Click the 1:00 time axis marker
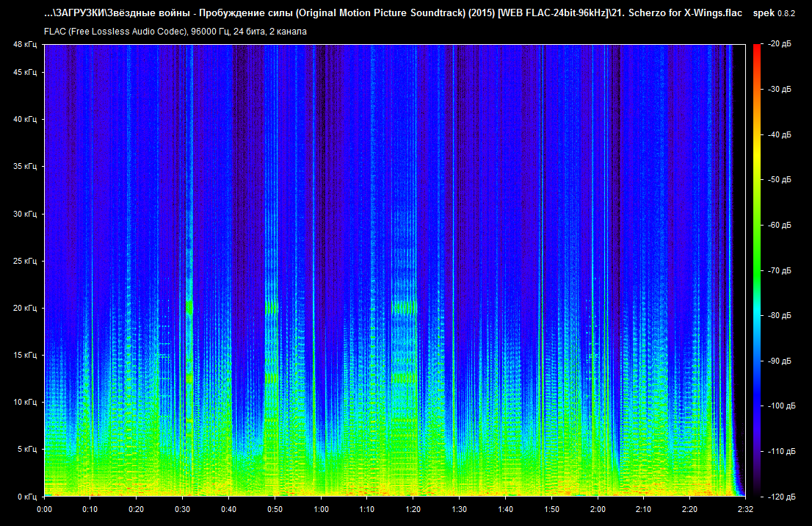The width and height of the screenshot is (812, 526). click(321, 509)
